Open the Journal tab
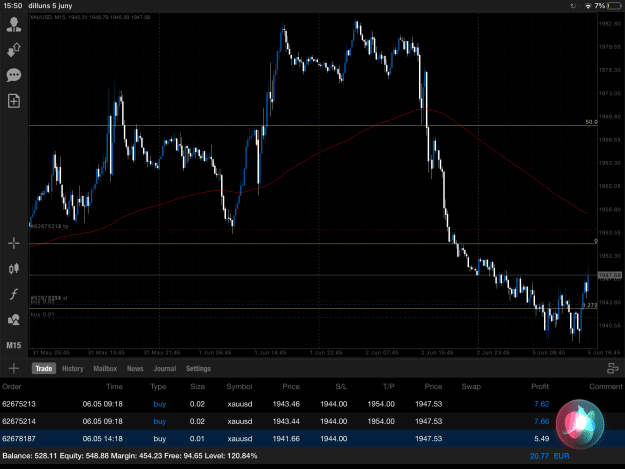Screen dimensions: 625x469 coord(165,369)
